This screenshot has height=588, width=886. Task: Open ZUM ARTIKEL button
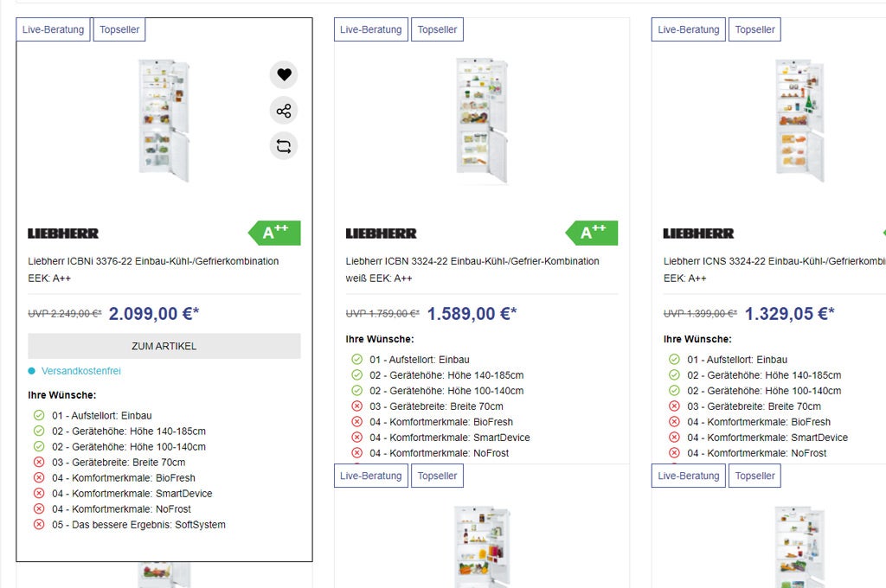(x=164, y=346)
